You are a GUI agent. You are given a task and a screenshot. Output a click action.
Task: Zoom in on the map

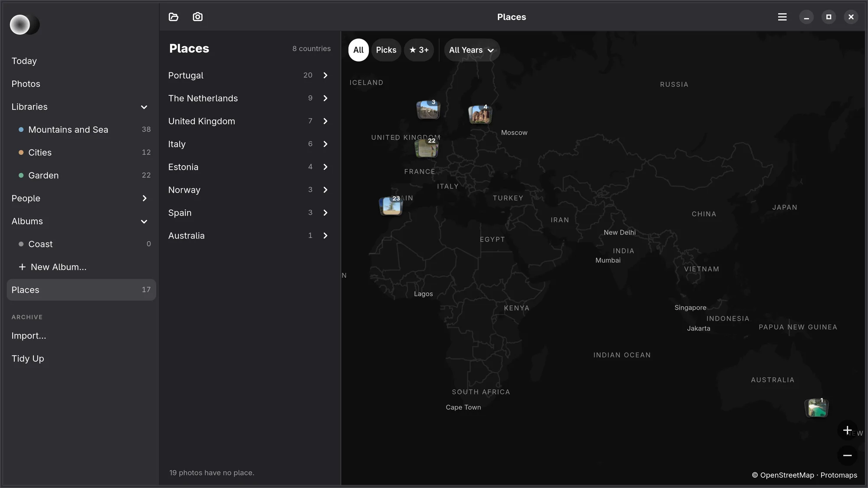point(847,430)
